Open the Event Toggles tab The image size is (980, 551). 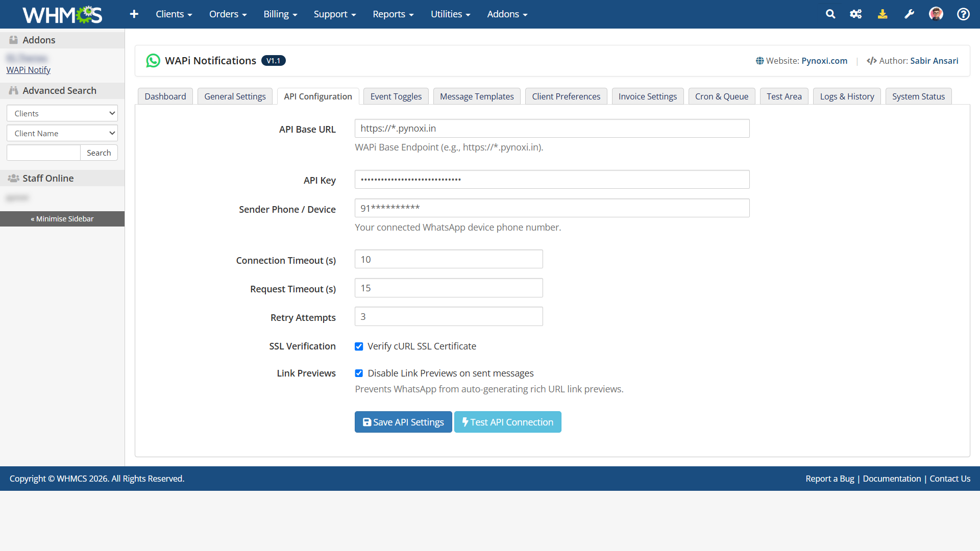point(396,96)
